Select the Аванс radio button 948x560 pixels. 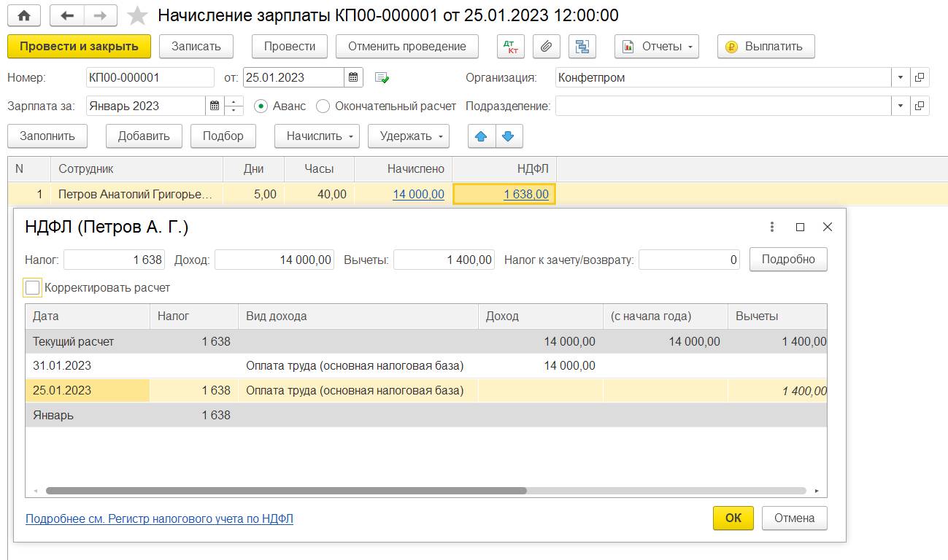click(261, 106)
